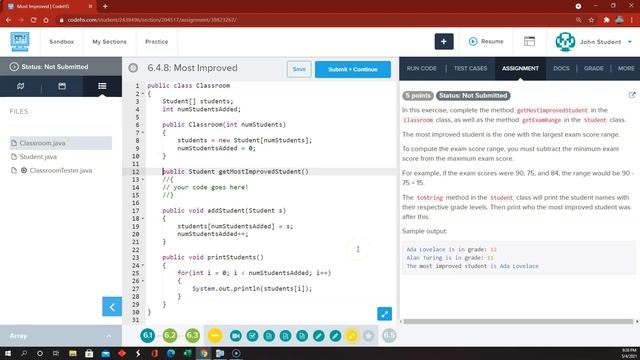This screenshot has height=360, width=640.
Task: Click the Resume button
Action: click(x=486, y=42)
